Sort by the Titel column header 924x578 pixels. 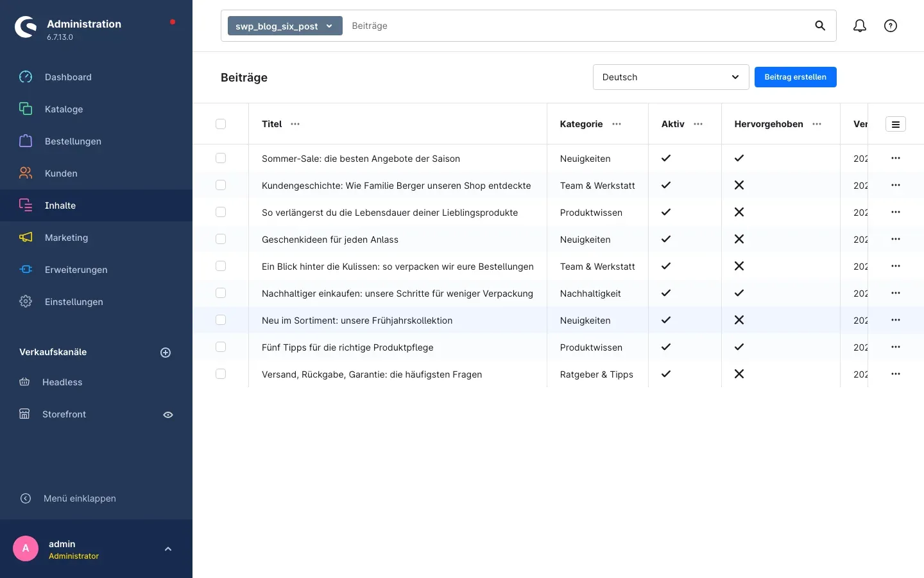click(271, 124)
